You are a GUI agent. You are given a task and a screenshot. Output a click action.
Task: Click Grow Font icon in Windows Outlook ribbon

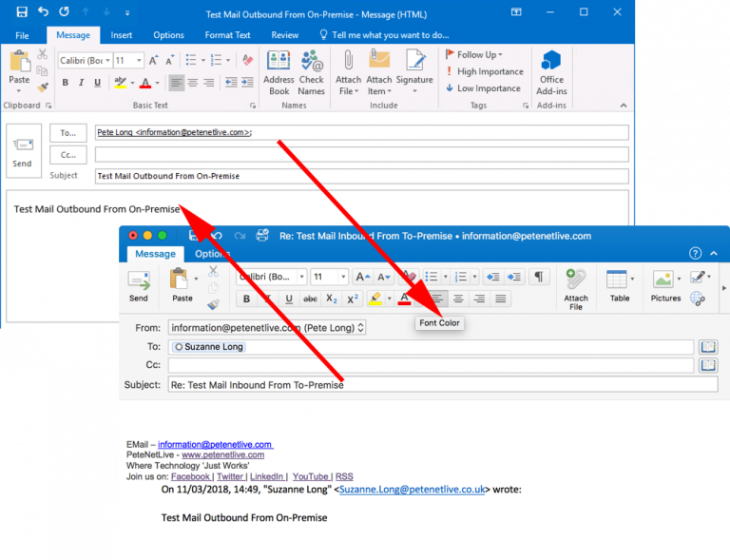click(153, 61)
